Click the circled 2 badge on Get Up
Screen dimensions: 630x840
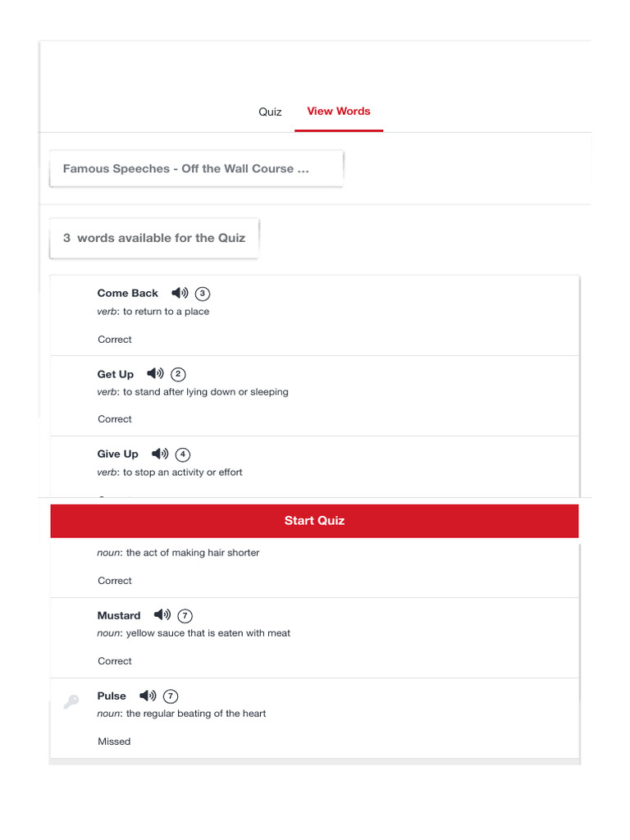(178, 374)
